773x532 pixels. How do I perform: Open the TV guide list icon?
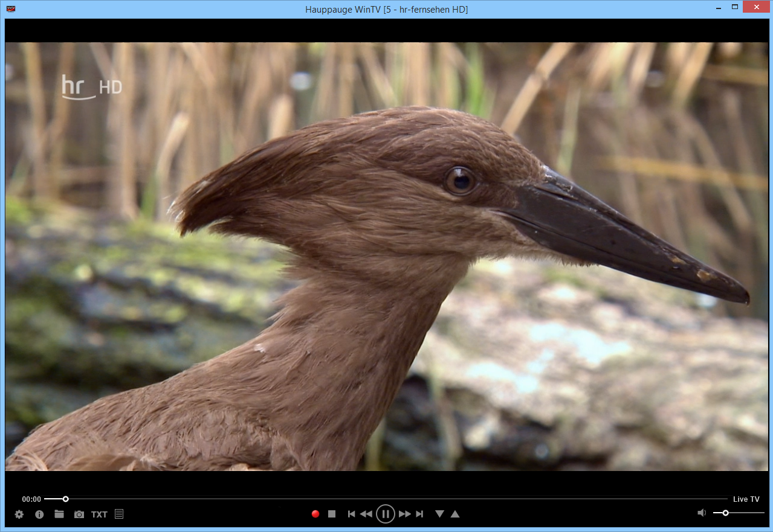click(119, 514)
